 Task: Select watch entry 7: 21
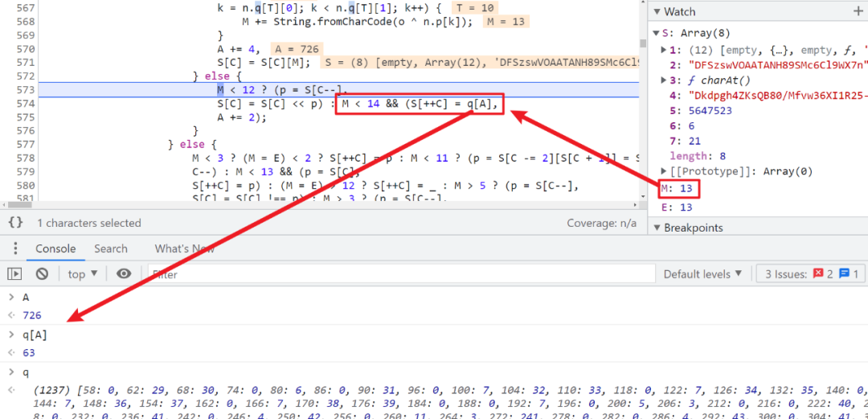(684, 142)
